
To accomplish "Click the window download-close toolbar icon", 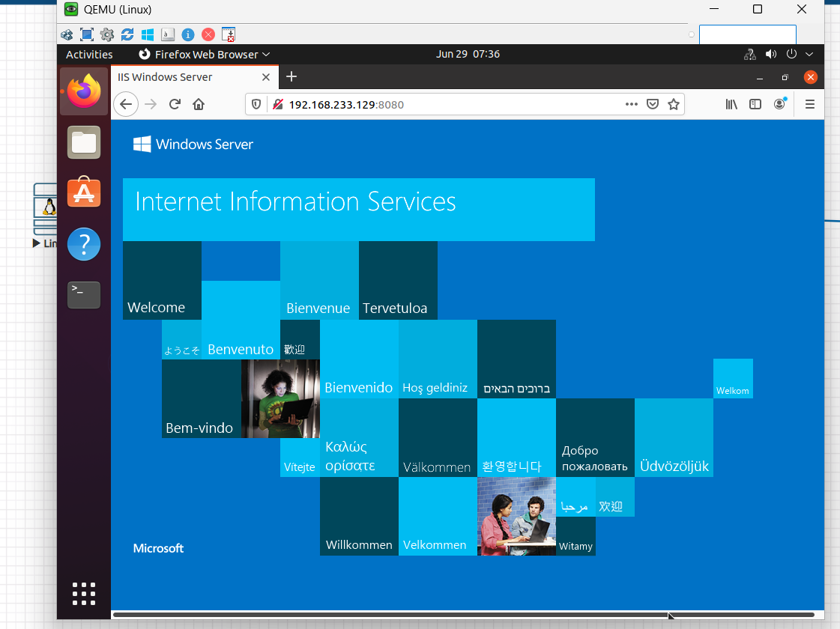I will (x=229, y=34).
